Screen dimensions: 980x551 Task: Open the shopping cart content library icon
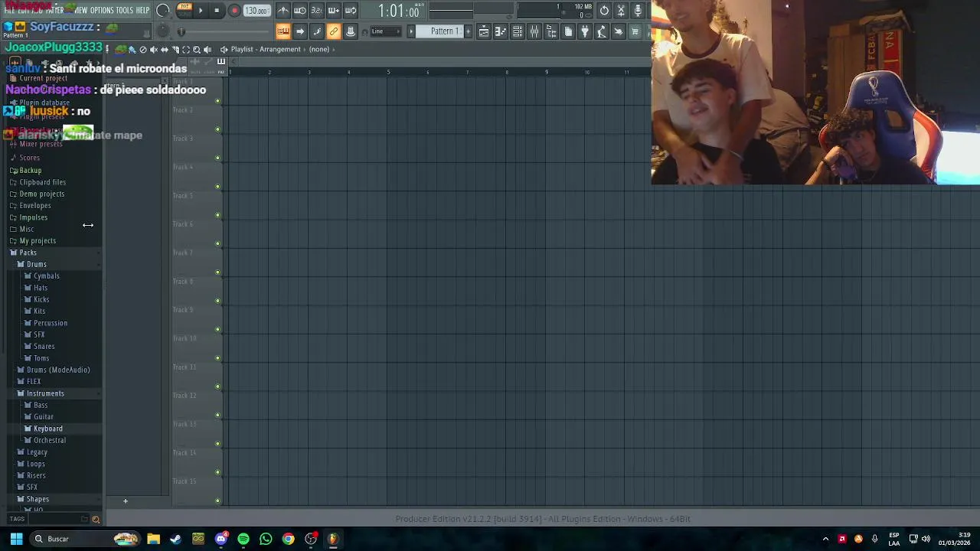tap(635, 31)
